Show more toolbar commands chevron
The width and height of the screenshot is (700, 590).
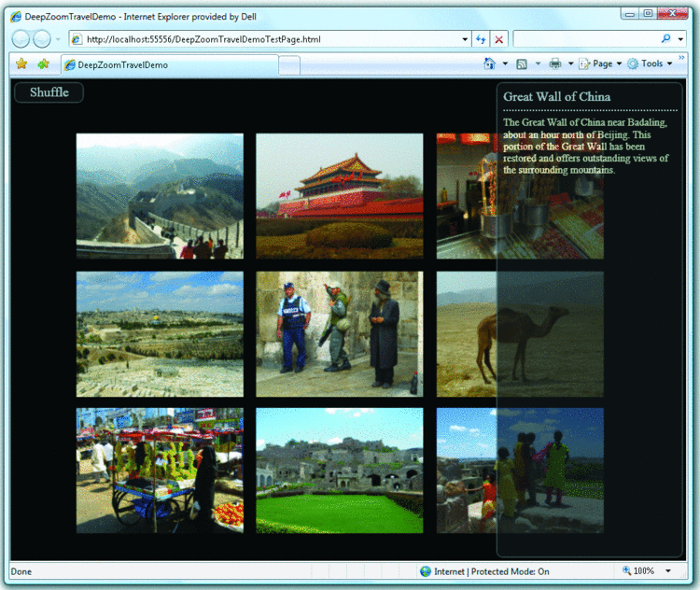pos(681,58)
